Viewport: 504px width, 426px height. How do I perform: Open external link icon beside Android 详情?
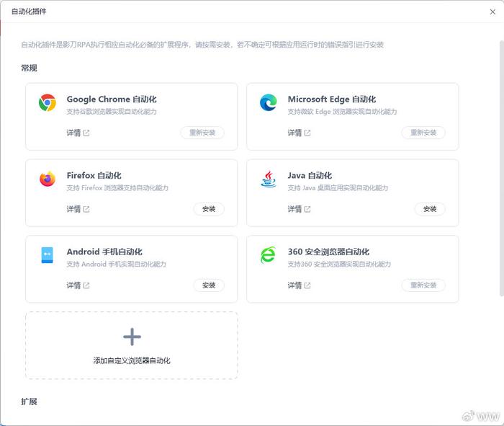(86, 285)
